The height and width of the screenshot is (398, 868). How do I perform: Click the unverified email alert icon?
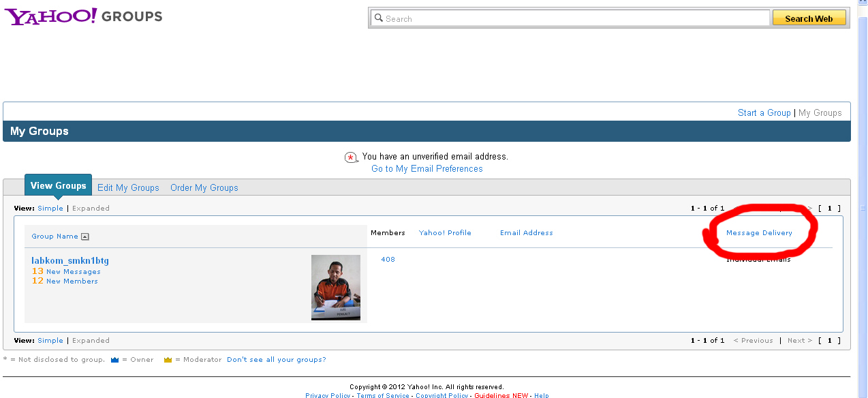351,157
